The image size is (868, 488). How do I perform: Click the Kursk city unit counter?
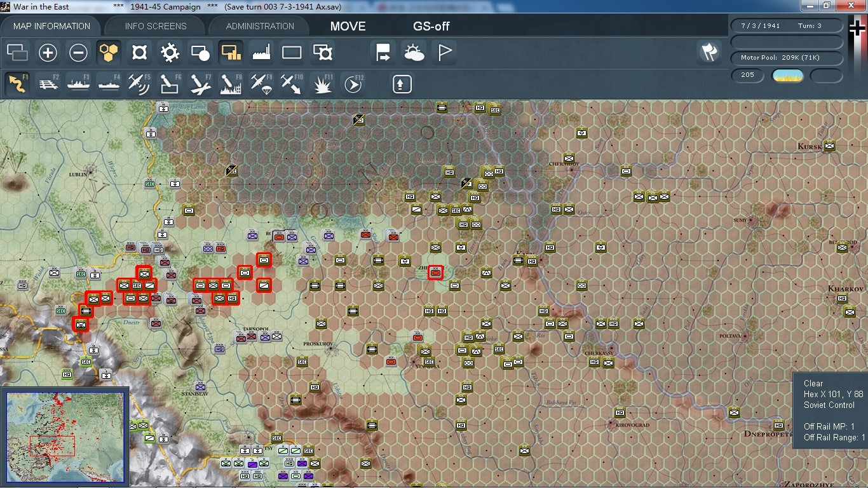(829, 146)
